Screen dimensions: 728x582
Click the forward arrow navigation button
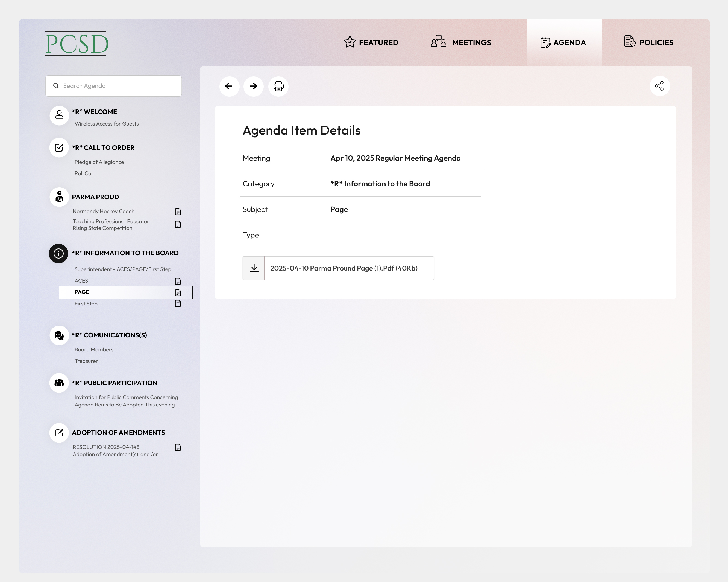pyautogui.click(x=253, y=86)
